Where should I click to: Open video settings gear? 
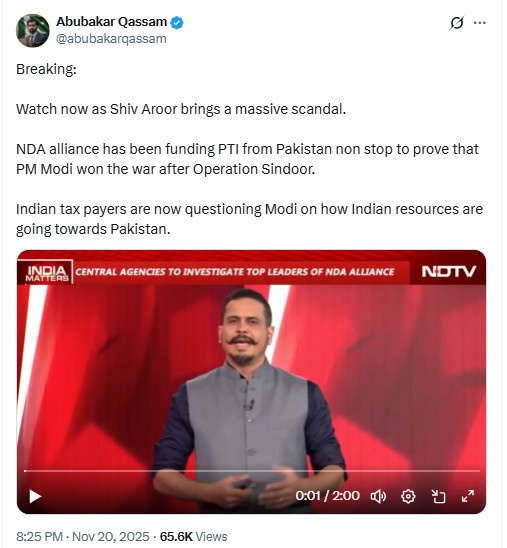408,496
